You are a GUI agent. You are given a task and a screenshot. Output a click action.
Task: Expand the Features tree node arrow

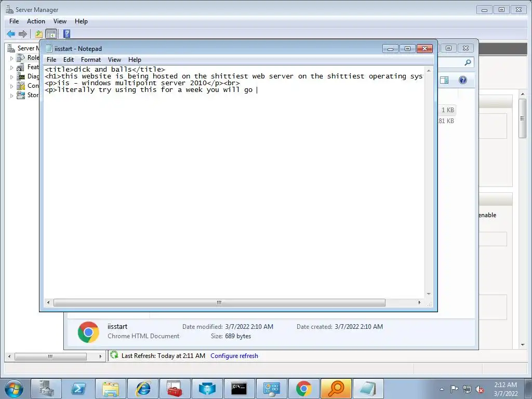11,68
